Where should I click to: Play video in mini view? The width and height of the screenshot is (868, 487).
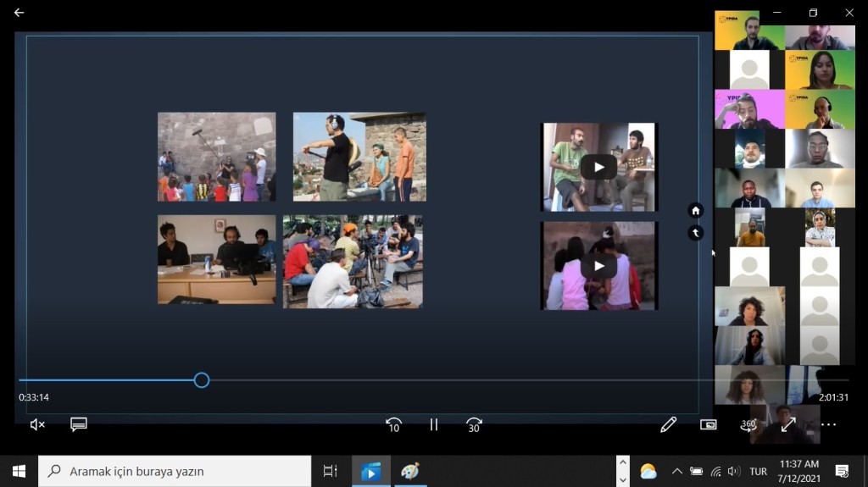[x=709, y=425]
